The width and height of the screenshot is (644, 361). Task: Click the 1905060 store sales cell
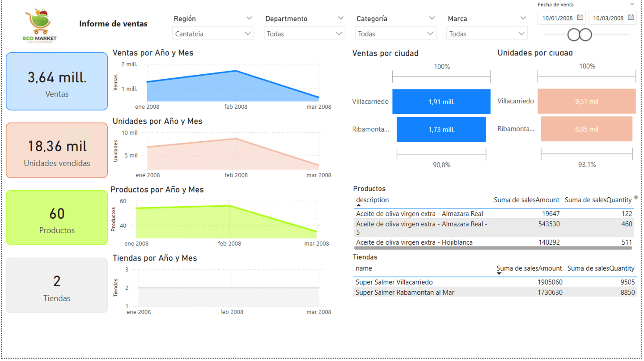550,282
